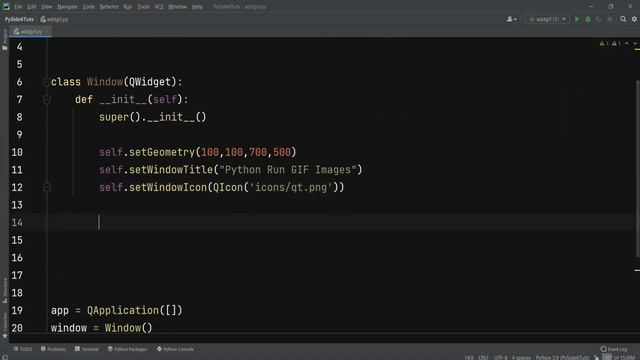Open the user account icon menu
This screenshot has width=640, height=360.
511,19
